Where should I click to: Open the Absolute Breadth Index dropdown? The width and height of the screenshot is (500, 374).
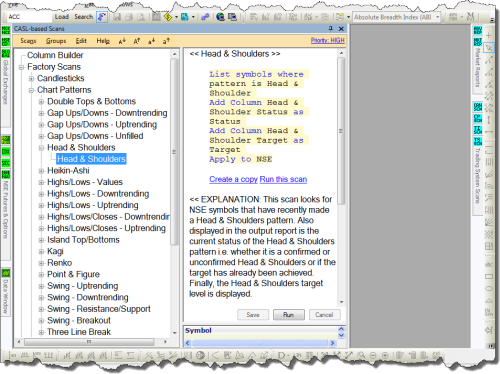pos(438,17)
